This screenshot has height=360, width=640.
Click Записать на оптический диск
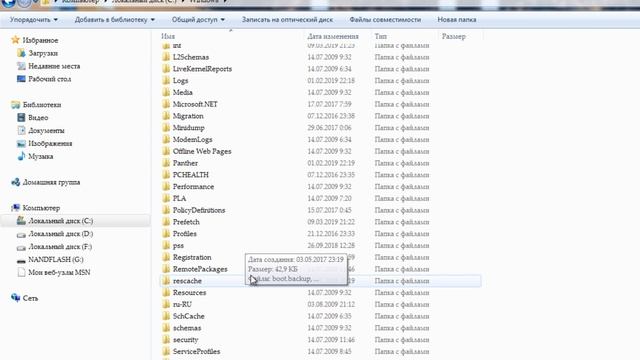click(x=287, y=20)
